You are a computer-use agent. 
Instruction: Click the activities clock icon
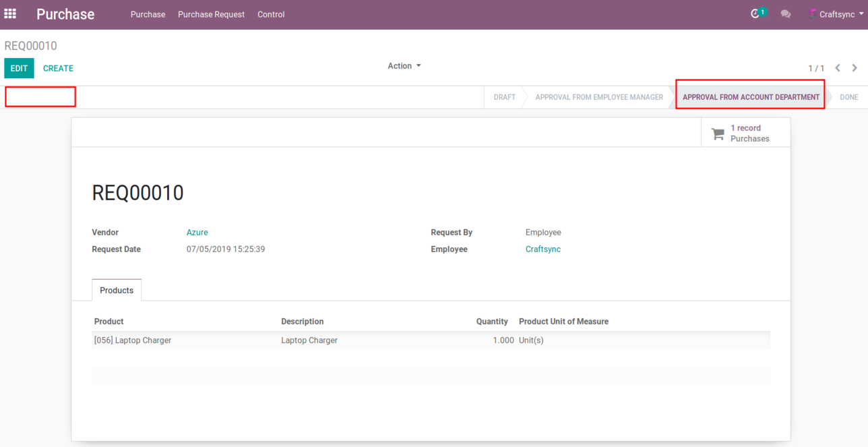pos(755,14)
